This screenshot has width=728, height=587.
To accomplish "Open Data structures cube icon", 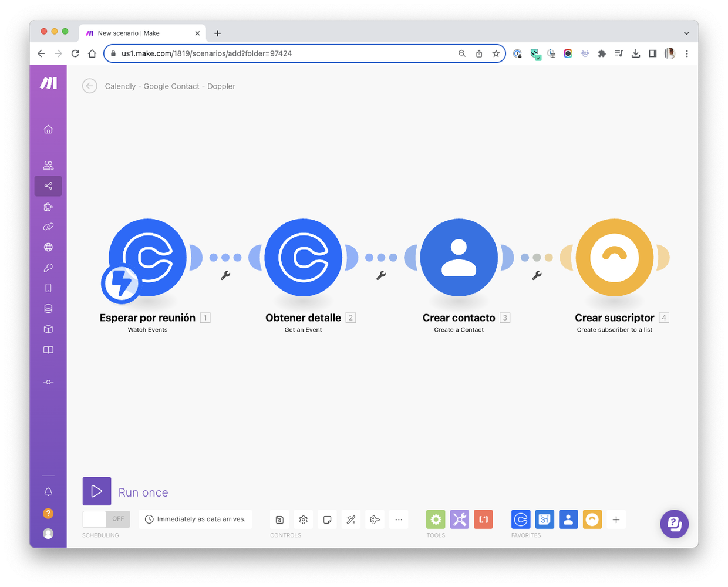I will tap(48, 329).
